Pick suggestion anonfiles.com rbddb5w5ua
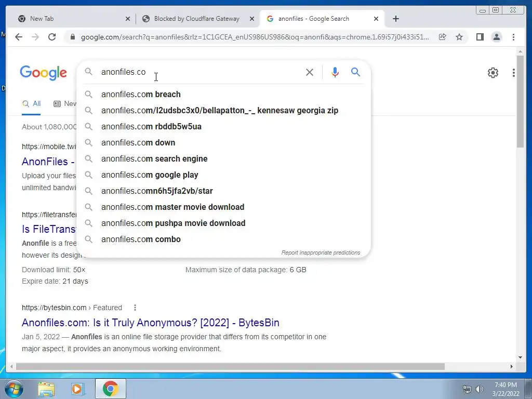The image size is (532, 399). tap(224, 127)
